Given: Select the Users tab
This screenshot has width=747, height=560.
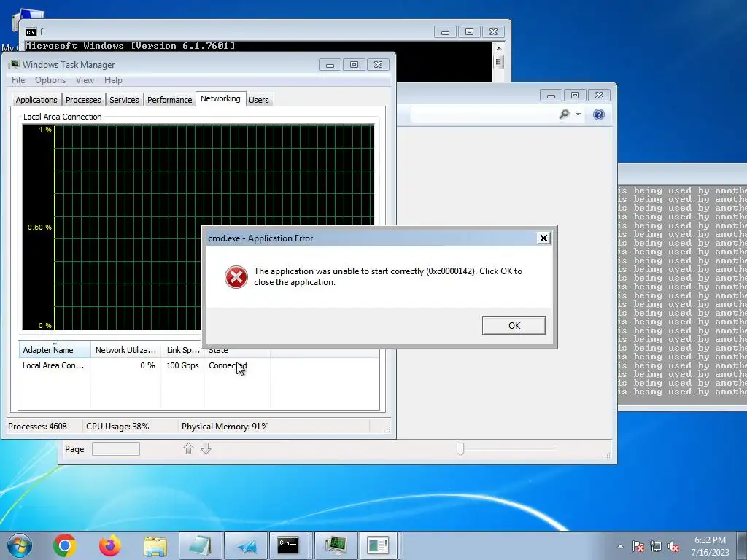Looking at the screenshot, I should pos(259,100).
